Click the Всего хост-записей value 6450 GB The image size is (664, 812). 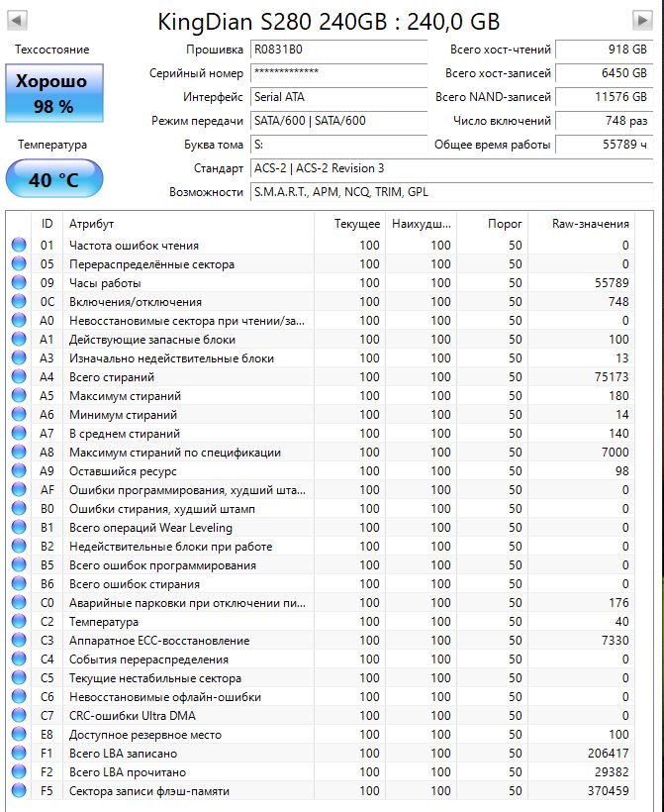(x=605, y=73)
